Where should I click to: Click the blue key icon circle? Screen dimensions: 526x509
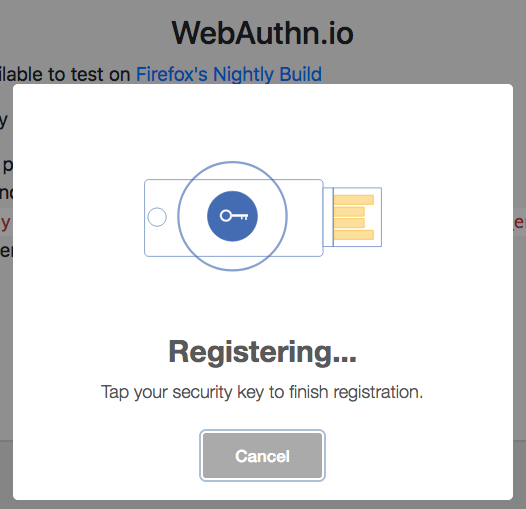[232, 216]
